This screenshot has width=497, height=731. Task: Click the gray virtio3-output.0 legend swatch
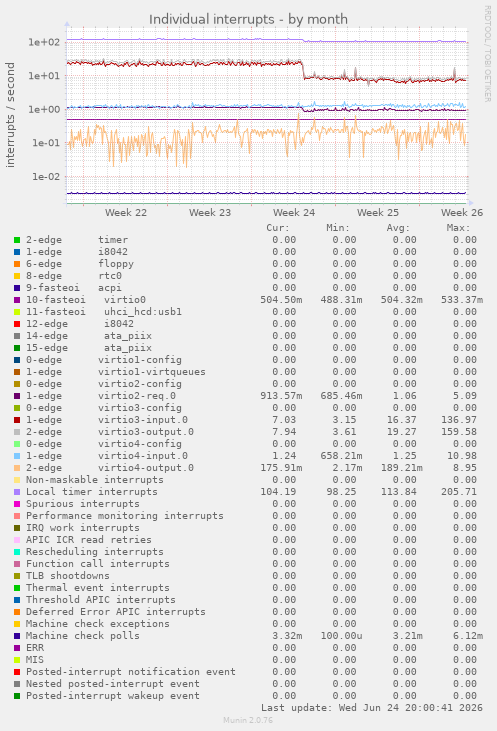(x=17, y=432)
